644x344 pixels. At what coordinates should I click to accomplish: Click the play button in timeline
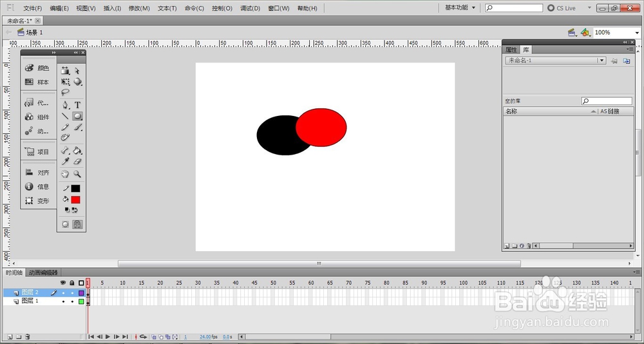(x=108, y=337)
